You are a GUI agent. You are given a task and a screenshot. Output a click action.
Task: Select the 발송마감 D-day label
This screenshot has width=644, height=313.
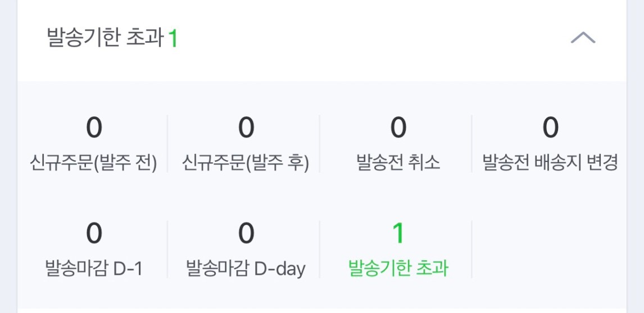246,269
